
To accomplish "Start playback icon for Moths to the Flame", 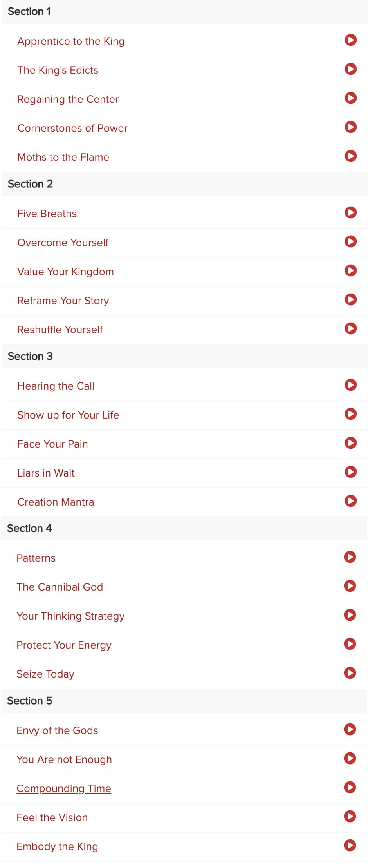I will tap(350, 156).
